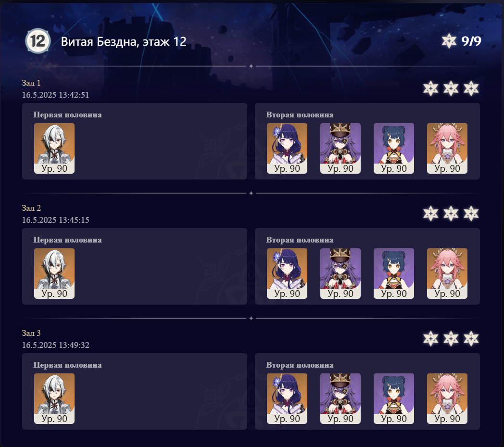Open Chevreuse portrait in Зал 2 second half
Screen dimensions: 504x447
tap(340, 273)
